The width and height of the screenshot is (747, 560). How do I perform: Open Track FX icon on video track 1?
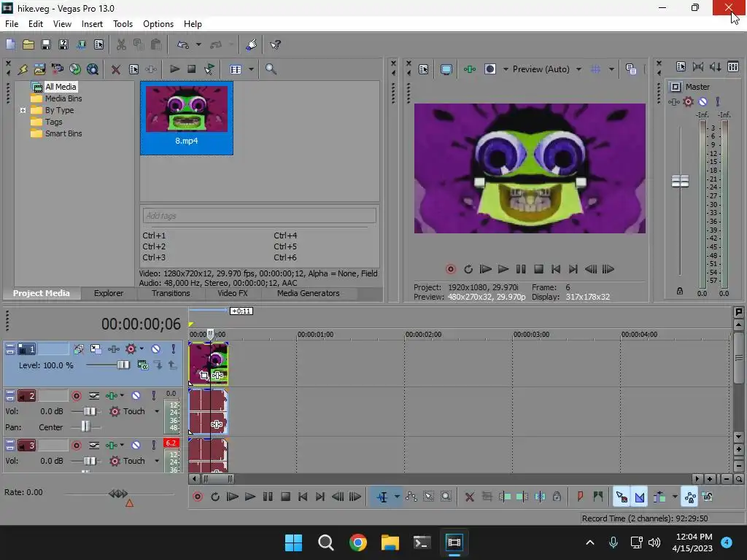click(x=113, y=349)
